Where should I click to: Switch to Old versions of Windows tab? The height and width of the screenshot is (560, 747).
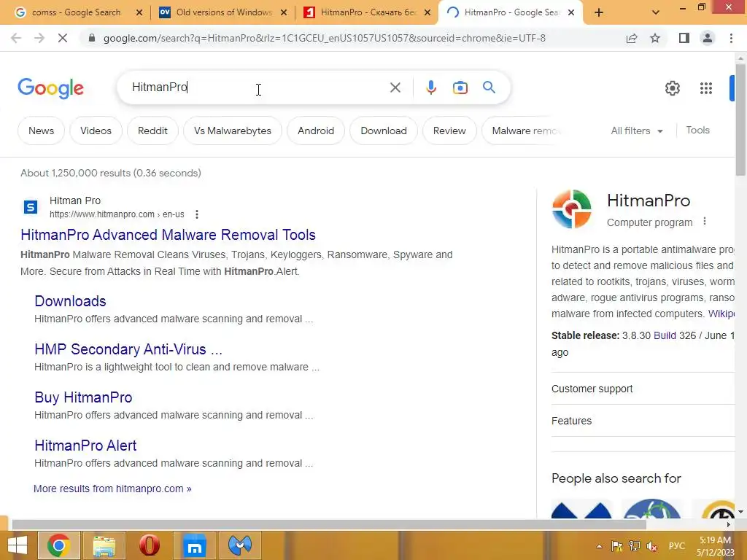click(x=224, y=12)
